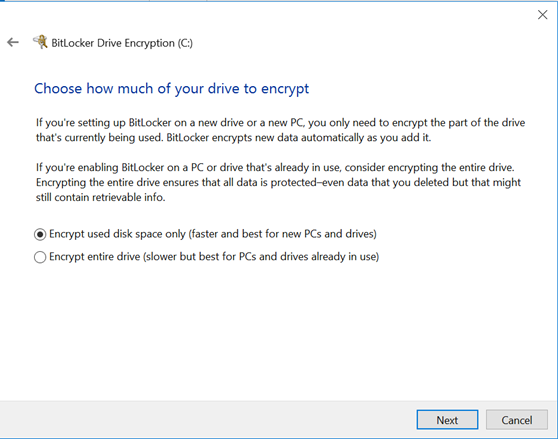Go back using the left arrow icon
Screen dimensions: 558x439
click(x=13, y=42)
